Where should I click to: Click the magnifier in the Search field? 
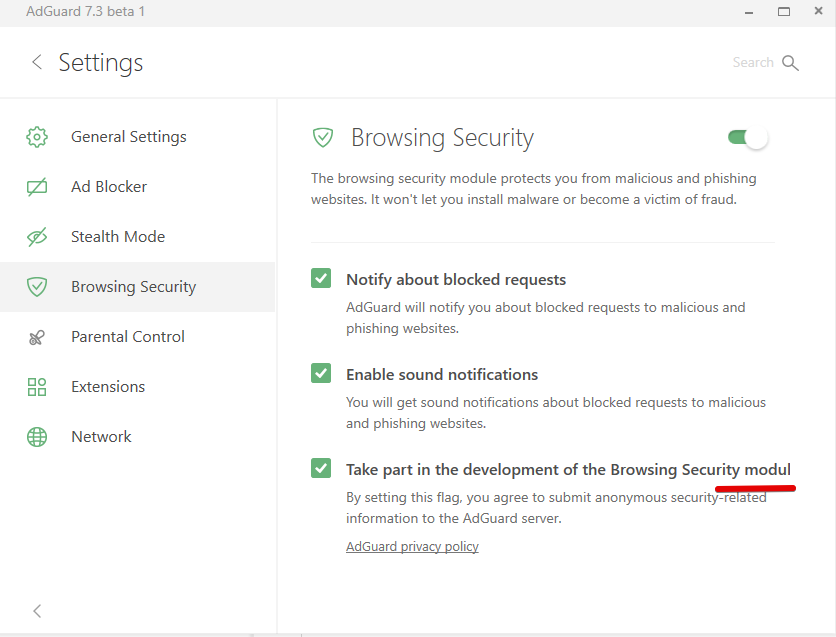point(793,62)
